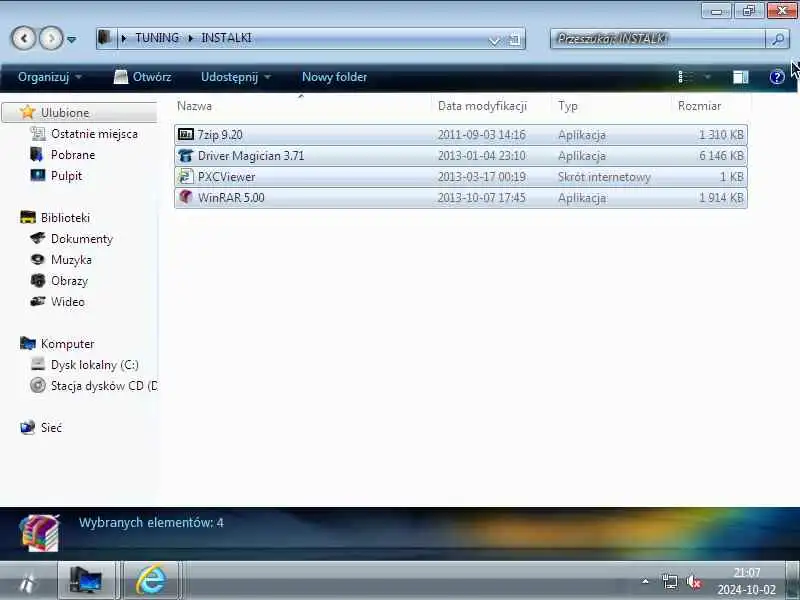The width and height of the screenshot is (800, 600).
Task: Select the WinRAR 5.00 file icon
Action: point(185,197)
